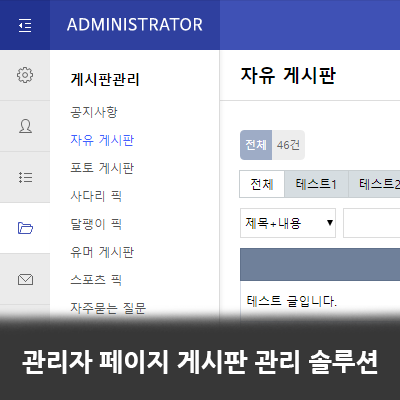Screen dimensions: 400x400
Task: Open member management via the user icon
Action: tap(25, 126)
